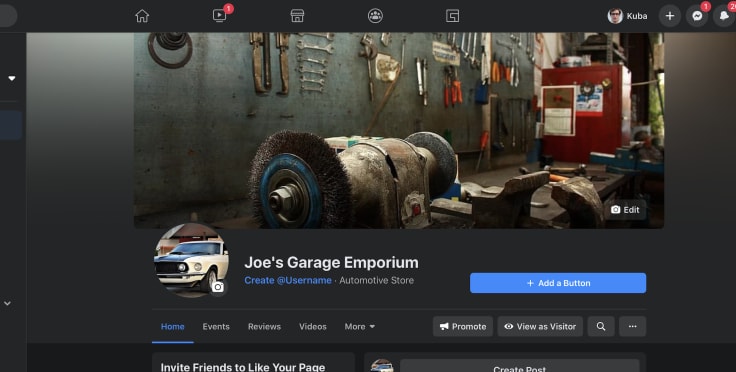Open Messenger chats icon
The image size is (736, 372).
pos(697,16)
